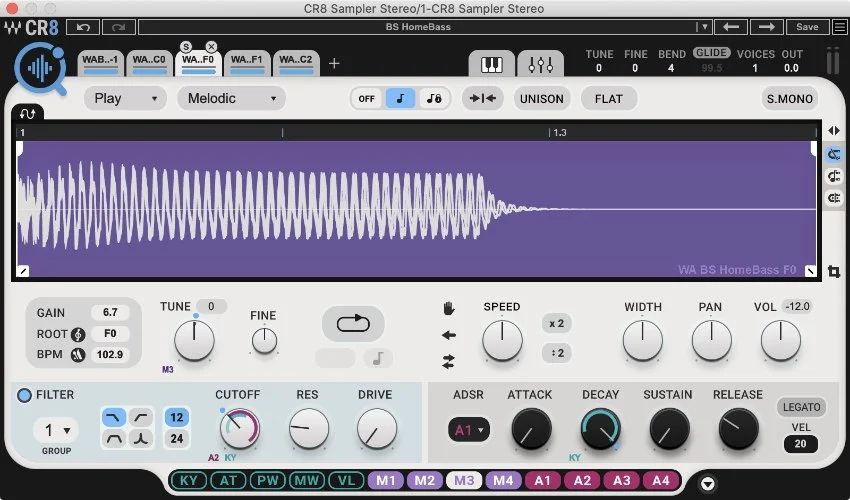The width and height of the screenshot is (850, 500).
Task: Show the mixer faders view
Action: pyautogui.click(x=540, y=65)
